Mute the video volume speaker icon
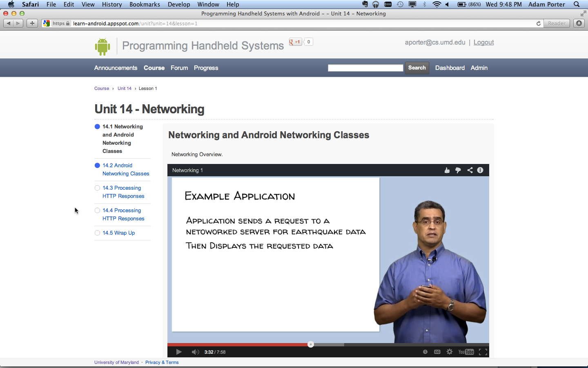The width and height of the screenshot is (588, 368). (x=195, y=352)
